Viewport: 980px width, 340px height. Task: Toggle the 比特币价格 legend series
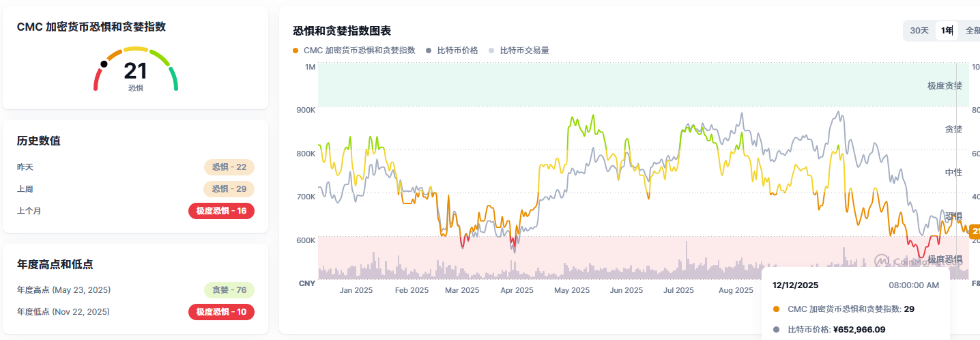click(452, 51)
